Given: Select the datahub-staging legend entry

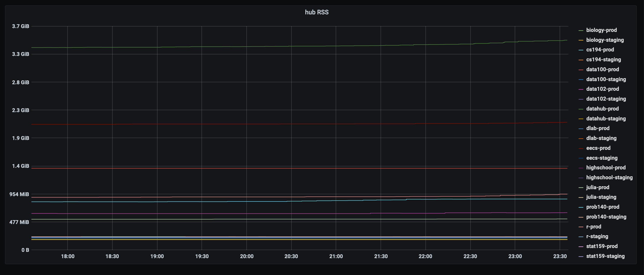Looking at the screenshot, I should tap(606, 118).
